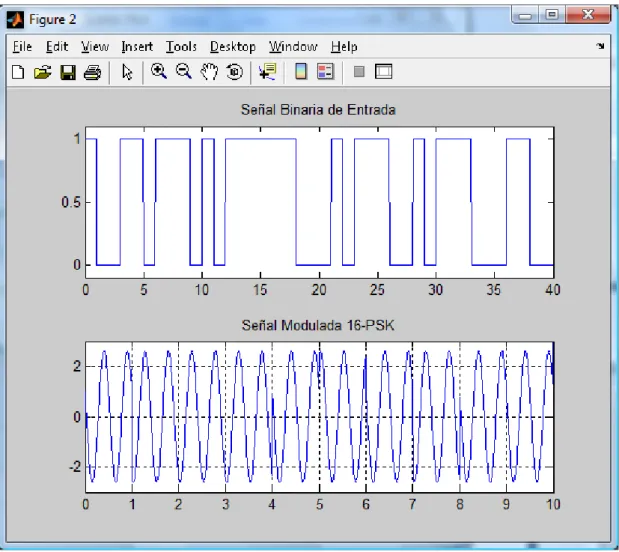Click the bottom plot's x-axis label 7
The image size is (619, 552).
(x=412, y=505)
